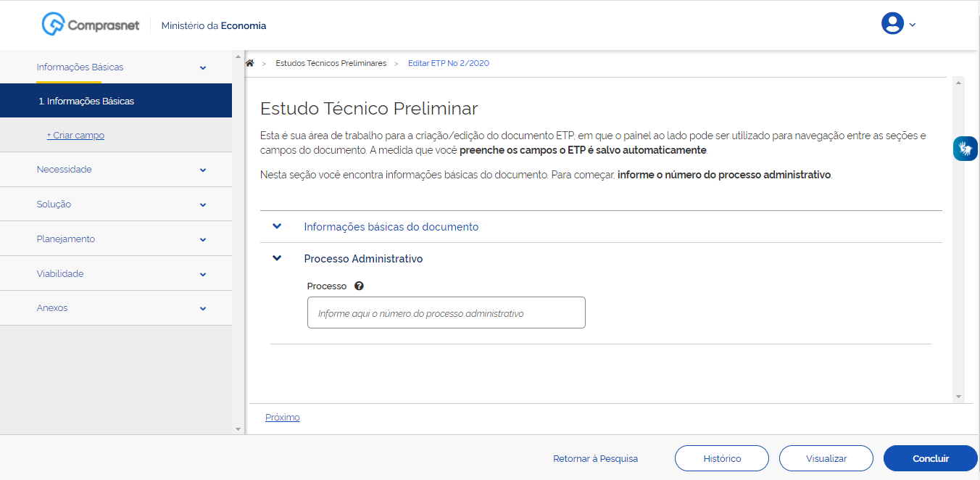This screenshot has height=480, width=980.
Task: Focus the processo administrativo number field
Action: [446, 313]
